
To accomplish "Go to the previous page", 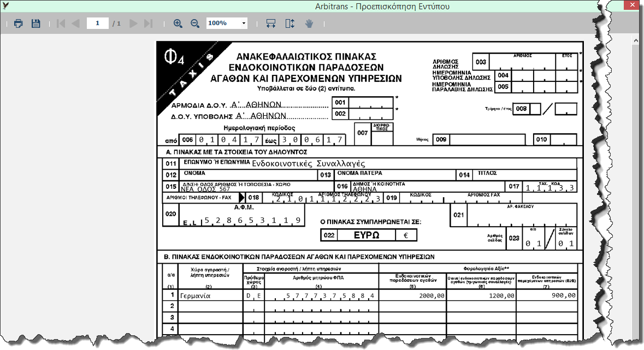I will (75, 23).
